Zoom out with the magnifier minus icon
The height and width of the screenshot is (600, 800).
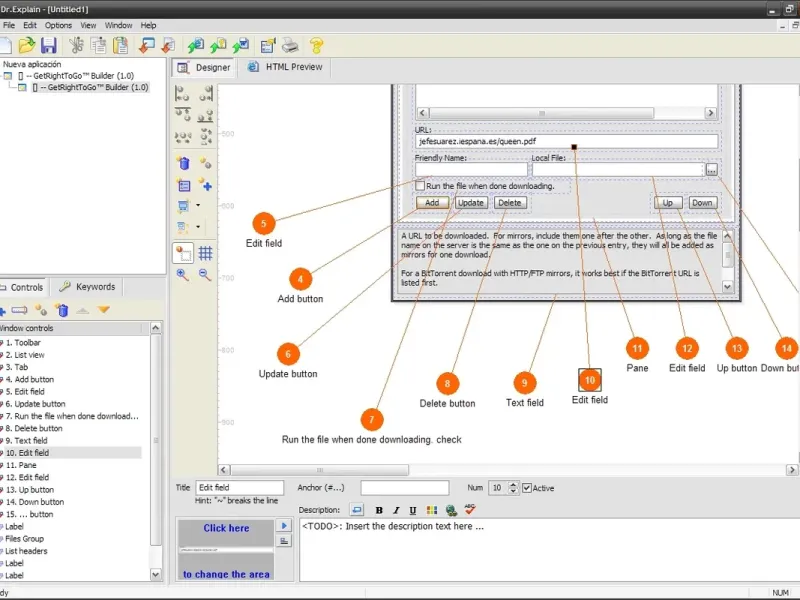click(205, 274)
